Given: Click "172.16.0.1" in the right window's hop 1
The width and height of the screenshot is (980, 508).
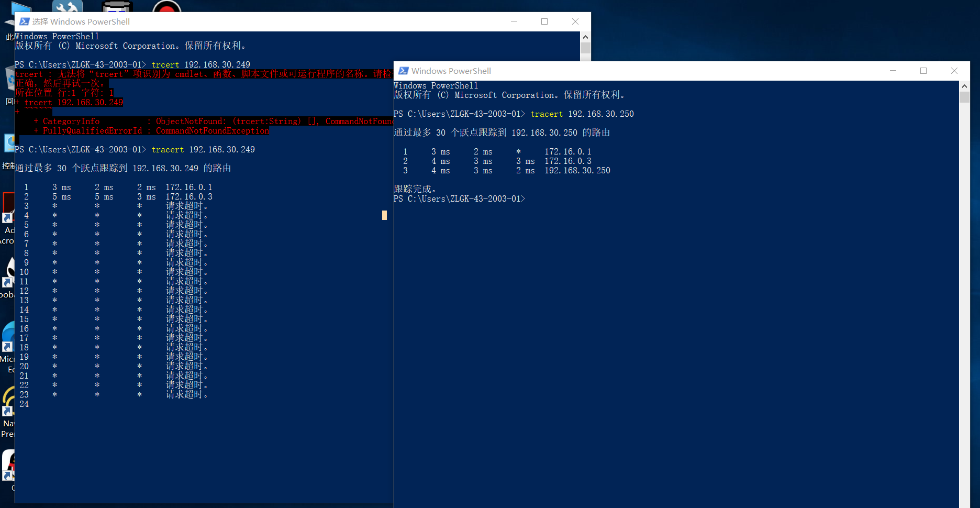Looking at the screenshot, I should pos(568,152).
